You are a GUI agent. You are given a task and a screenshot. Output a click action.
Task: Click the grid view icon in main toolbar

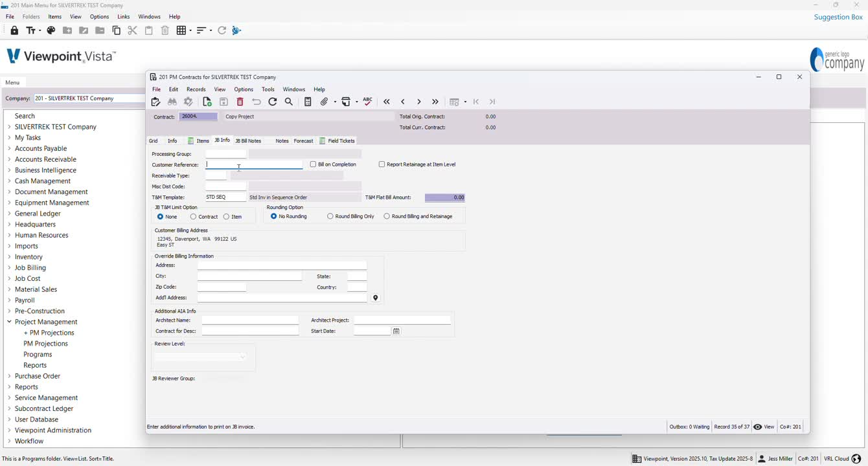181,30
